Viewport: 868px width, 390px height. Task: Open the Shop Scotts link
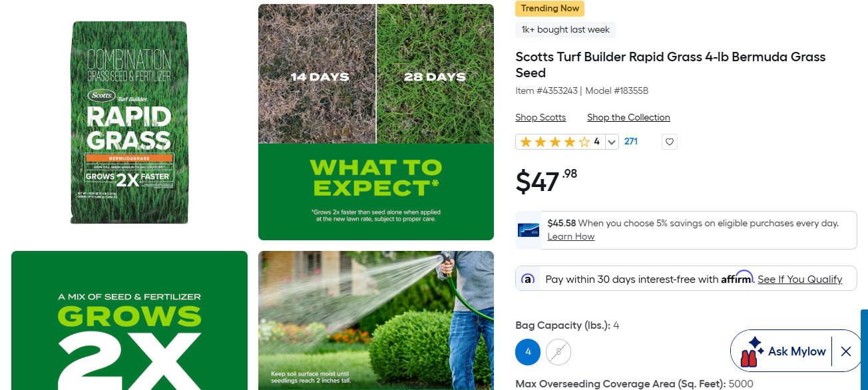541,117
